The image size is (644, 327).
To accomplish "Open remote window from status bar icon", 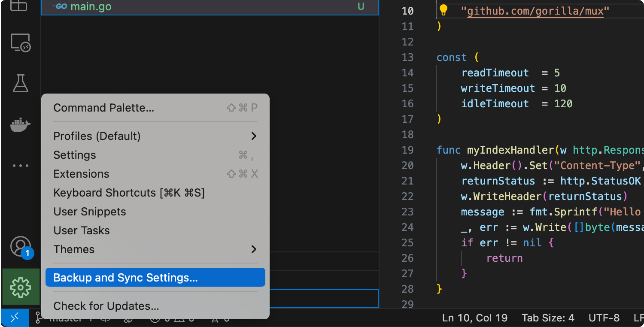I will click(15, 318).
